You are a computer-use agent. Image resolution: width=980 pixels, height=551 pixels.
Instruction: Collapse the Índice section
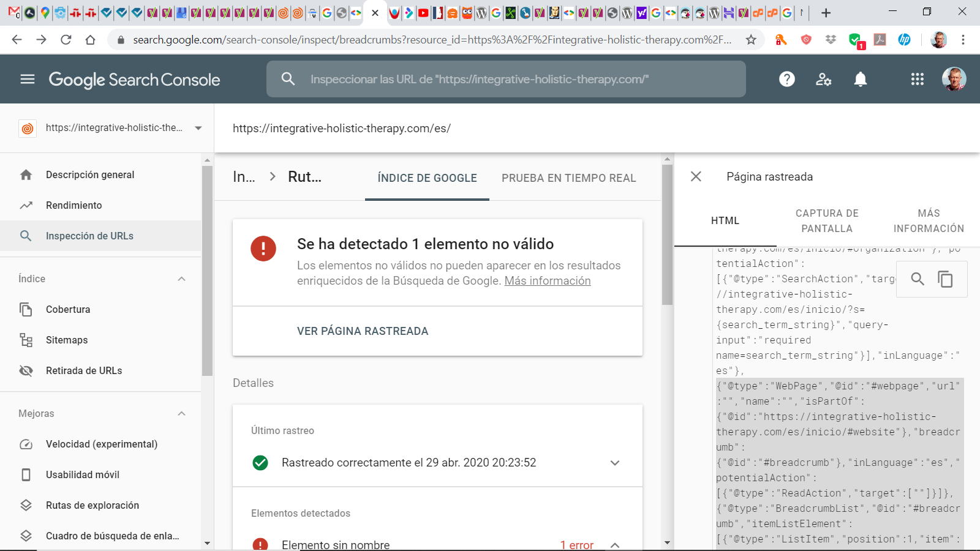click(181, 279)
